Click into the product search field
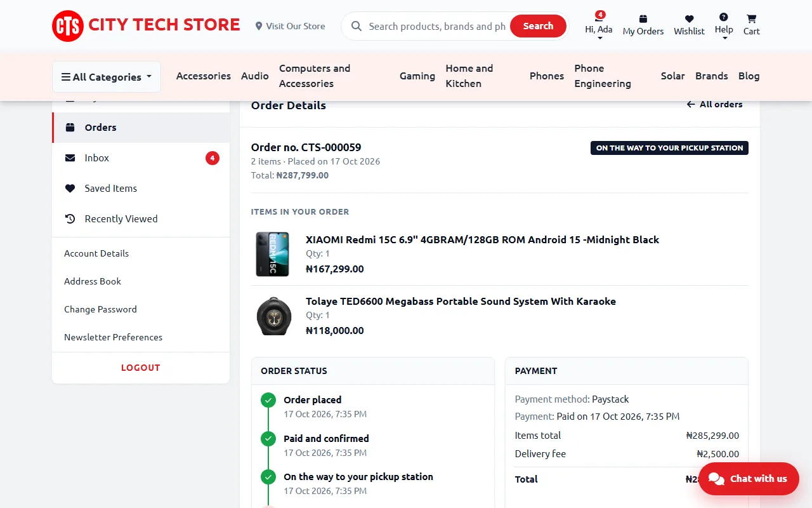812x508 pixels. (437, 26)
